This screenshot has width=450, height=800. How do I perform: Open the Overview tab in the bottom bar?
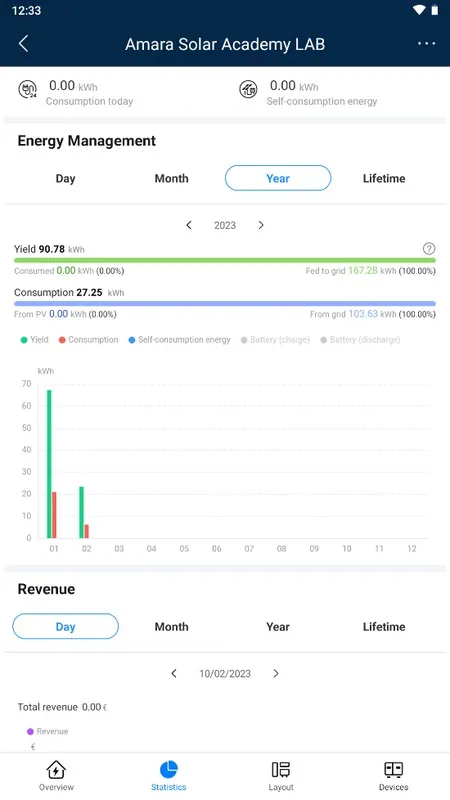[x=56, y=776]
